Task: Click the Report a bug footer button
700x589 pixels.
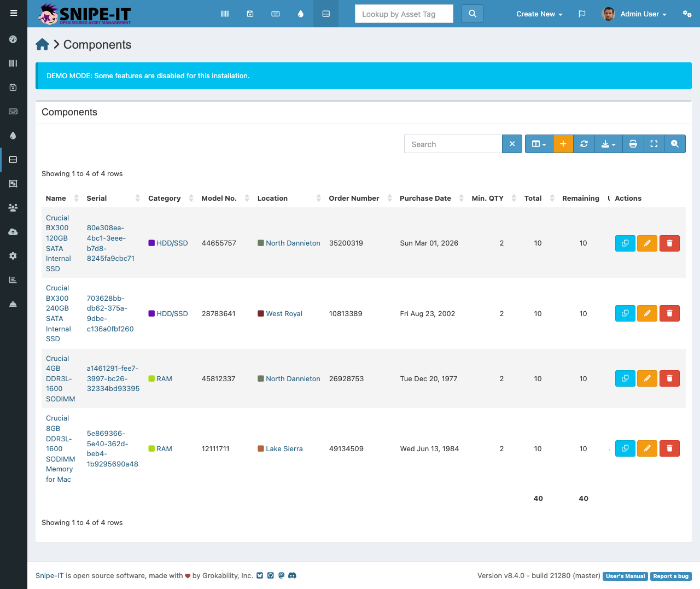Action: pos(671,576)
